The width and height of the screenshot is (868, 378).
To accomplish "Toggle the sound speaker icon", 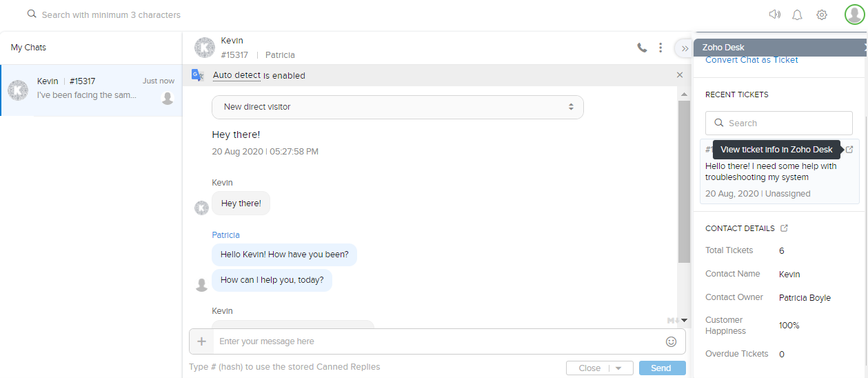I will pos(775,14).
